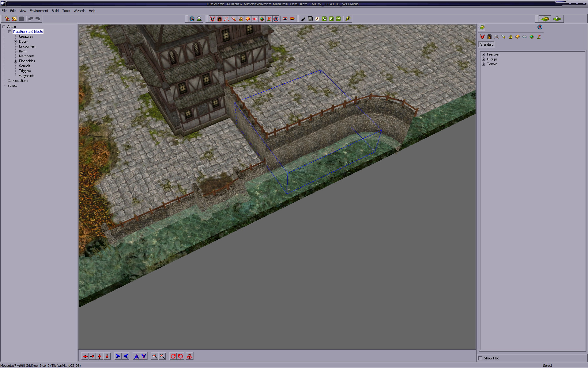Click the sword item icon in top toolbar
The image size is (588, 368).
coord(234,19)
